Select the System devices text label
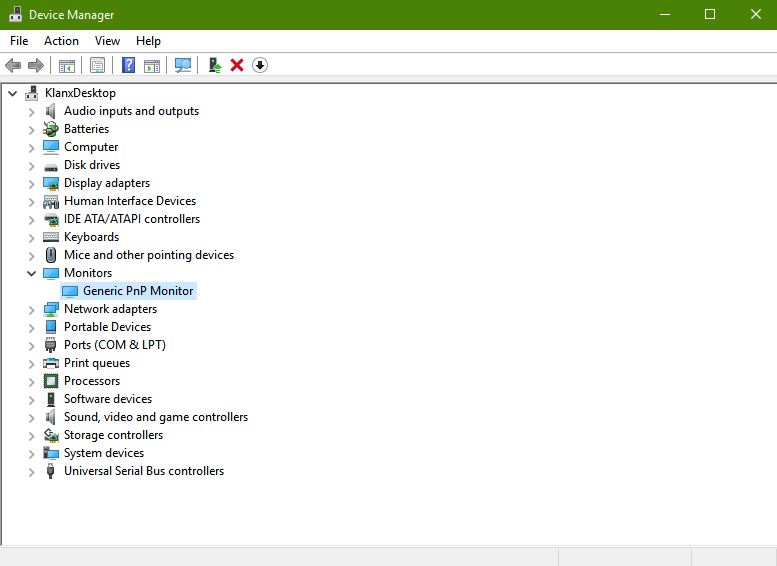Viewport: 777px width, 566px height. (104, 453)
